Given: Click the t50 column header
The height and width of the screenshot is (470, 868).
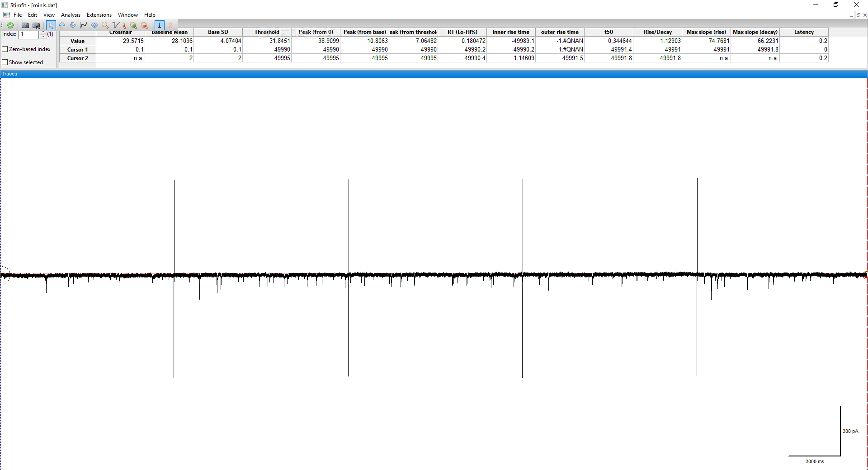Looking at the screenshot, I should [609, 32].
